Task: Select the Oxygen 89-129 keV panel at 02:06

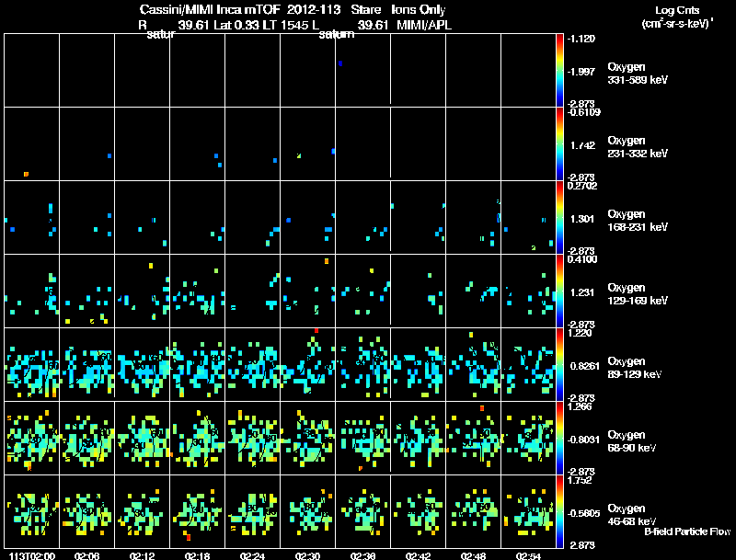Action: click(86, 365)
